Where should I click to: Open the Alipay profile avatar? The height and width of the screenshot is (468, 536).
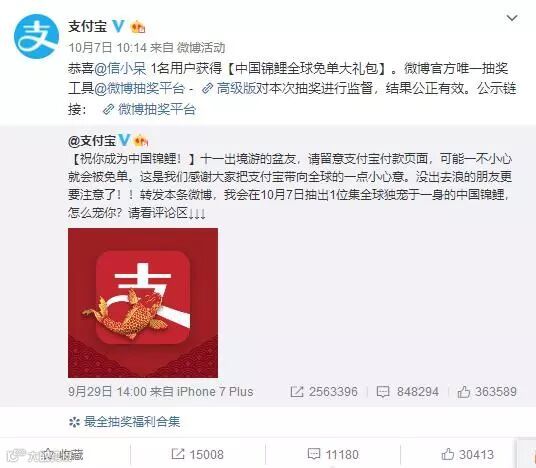[36, 37]
